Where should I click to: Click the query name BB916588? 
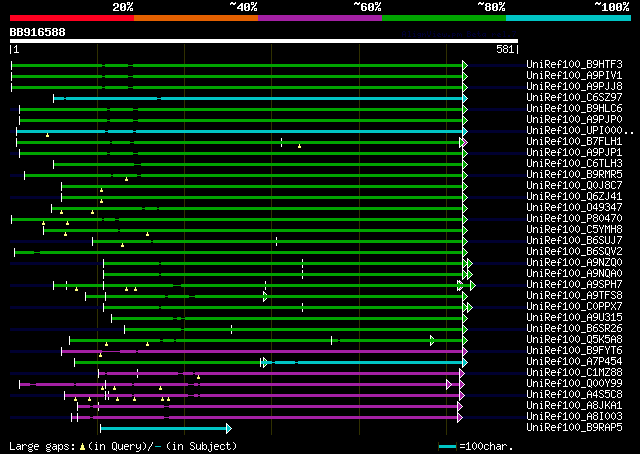(x=38, y=32)
